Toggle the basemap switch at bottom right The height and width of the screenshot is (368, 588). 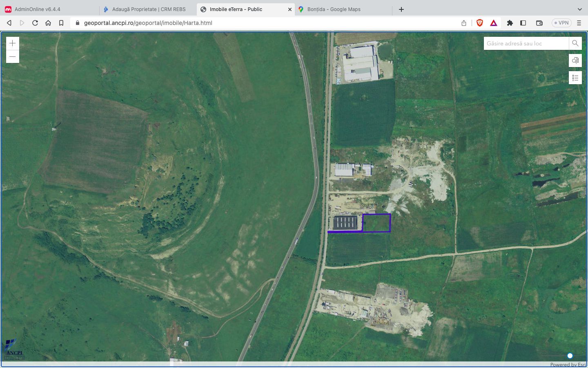point(570,356)
